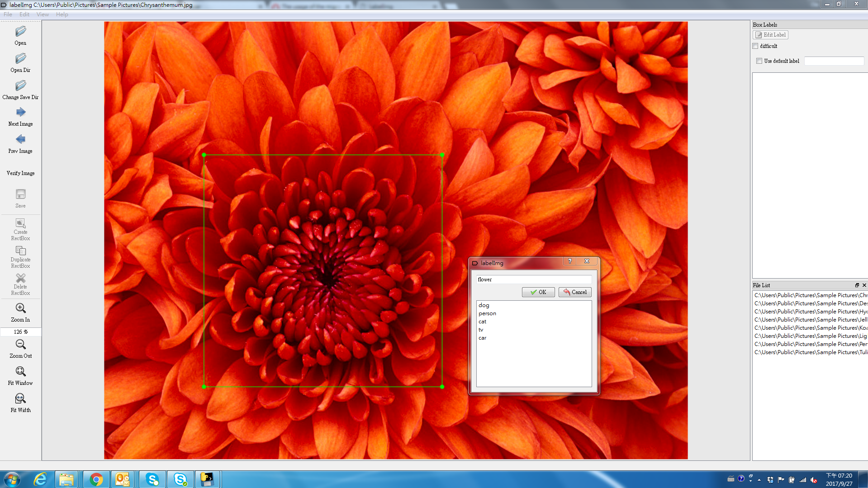Toggle the Use default label checkbox
This screenshot has height=488, width=868.
[759, 61]
